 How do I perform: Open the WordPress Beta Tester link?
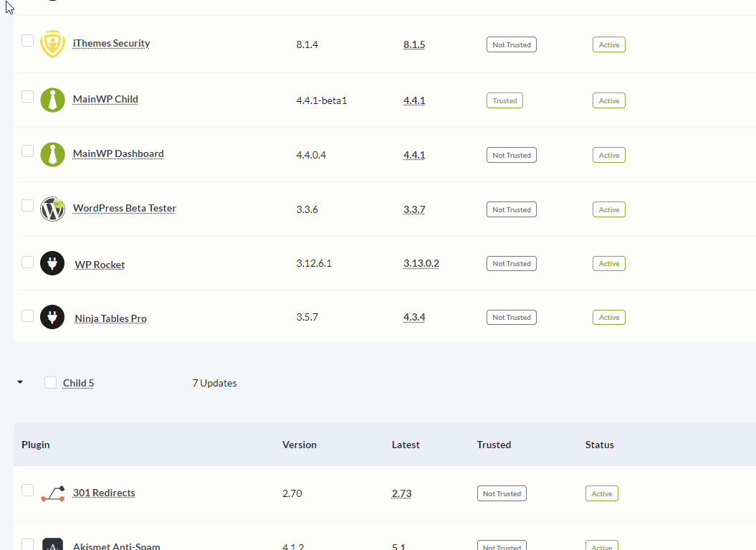[x=125, y=209]
